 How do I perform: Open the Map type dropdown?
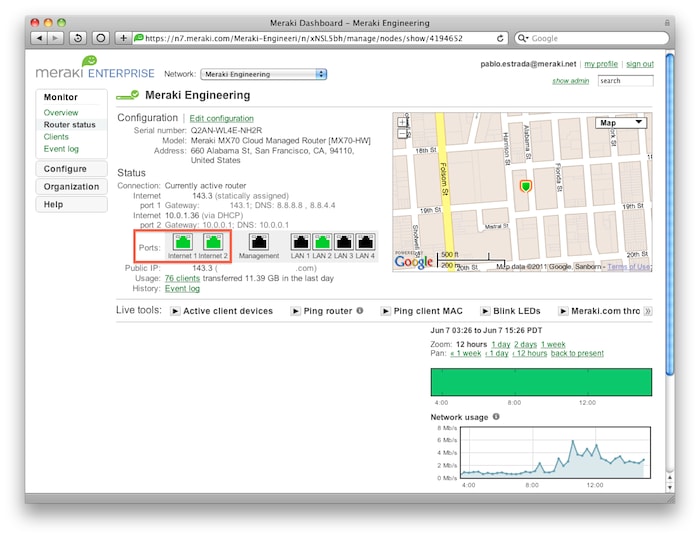click(621, 123)
